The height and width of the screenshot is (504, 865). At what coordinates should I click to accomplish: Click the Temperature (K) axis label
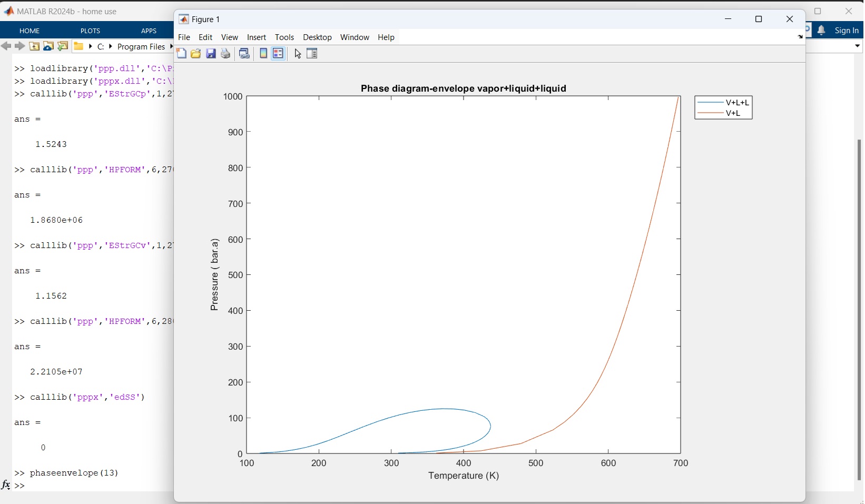tap(464, 476)
